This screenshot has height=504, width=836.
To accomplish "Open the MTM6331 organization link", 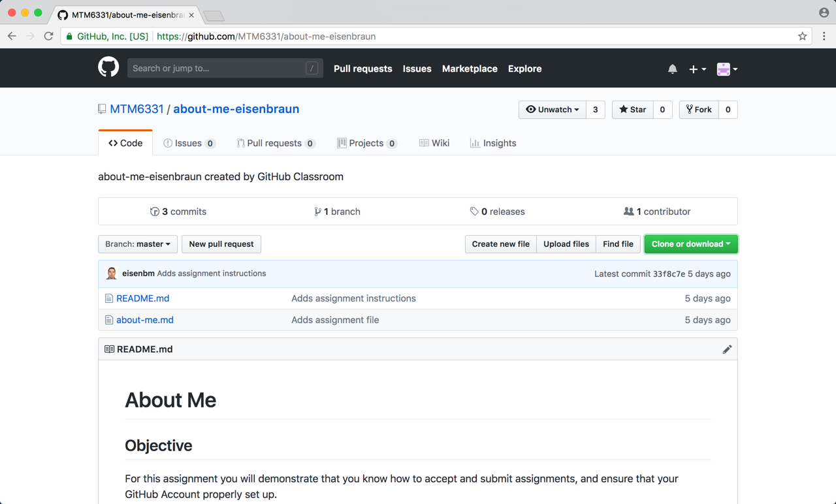I will point(137,109).
